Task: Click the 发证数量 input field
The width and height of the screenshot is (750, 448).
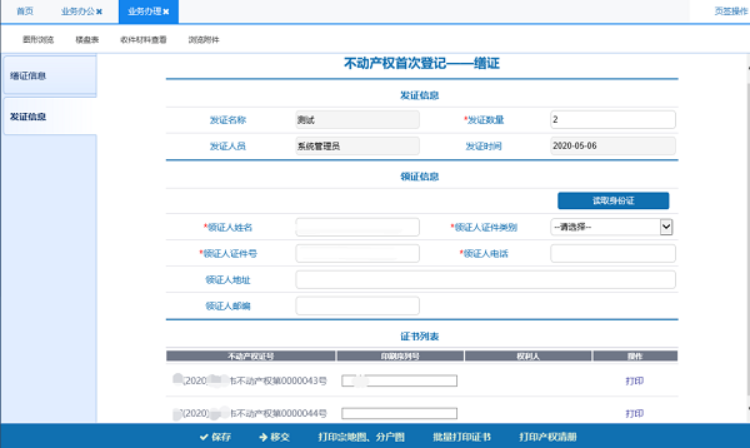Action: click(613, 120)
